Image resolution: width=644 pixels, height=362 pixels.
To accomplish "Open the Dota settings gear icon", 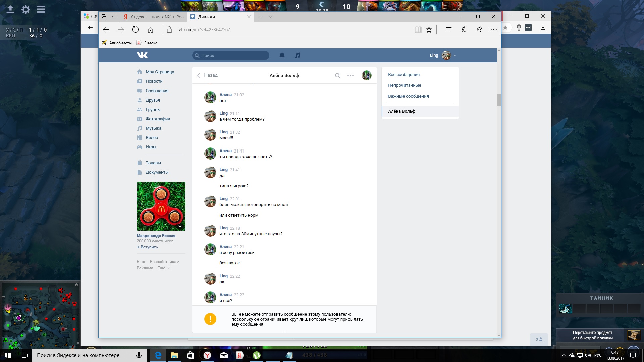I will (x=26, y=9).
